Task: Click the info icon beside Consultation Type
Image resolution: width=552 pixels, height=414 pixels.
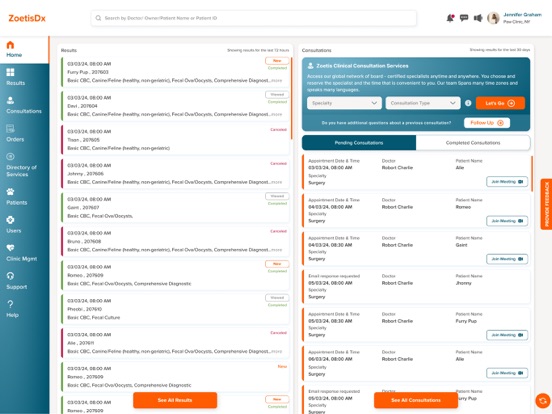Action: click(x=468, y=103)
